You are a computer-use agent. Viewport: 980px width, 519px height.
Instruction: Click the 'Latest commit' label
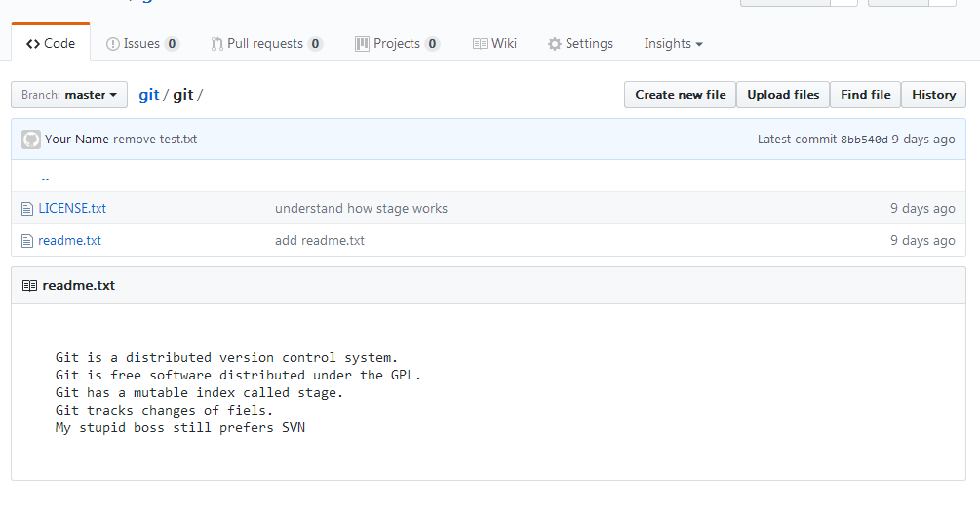pyautogui.click(x=797, y=139)
